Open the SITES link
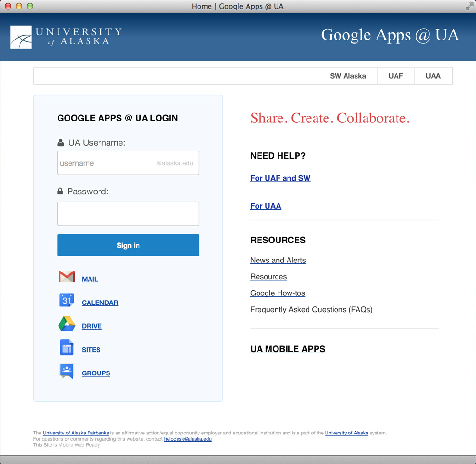This screenshot has height=464, width=476. (x=91, y=350)
